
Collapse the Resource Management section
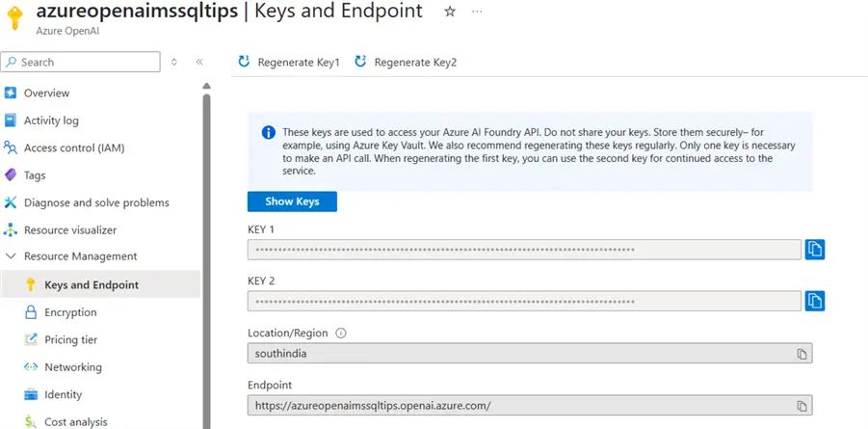[11, 256]
